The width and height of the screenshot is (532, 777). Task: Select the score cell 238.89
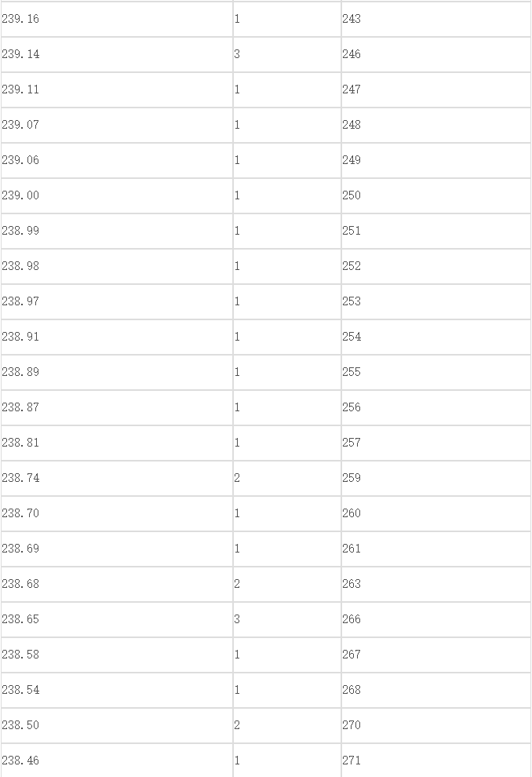[x=117, y=372]
